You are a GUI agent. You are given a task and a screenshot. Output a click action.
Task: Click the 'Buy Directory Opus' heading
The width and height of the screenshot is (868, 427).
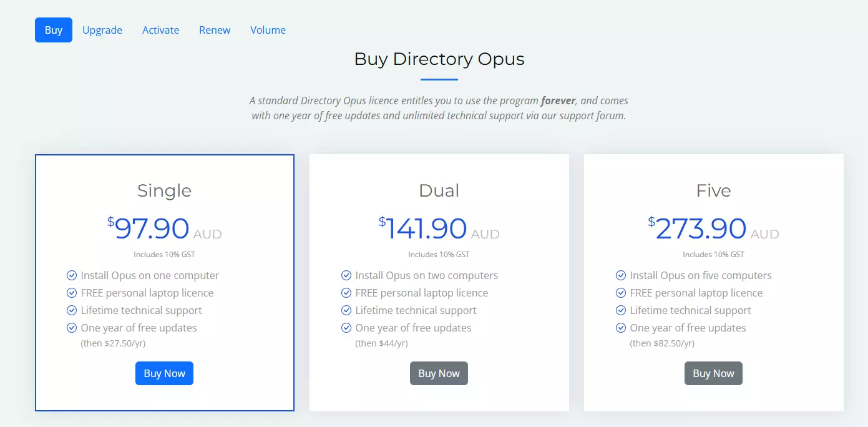439,59
